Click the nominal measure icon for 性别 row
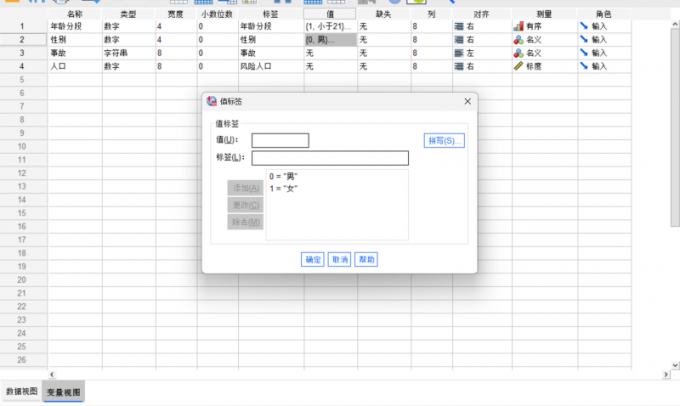The width and height of the screenshot is (680, 406). pos(518,39)
